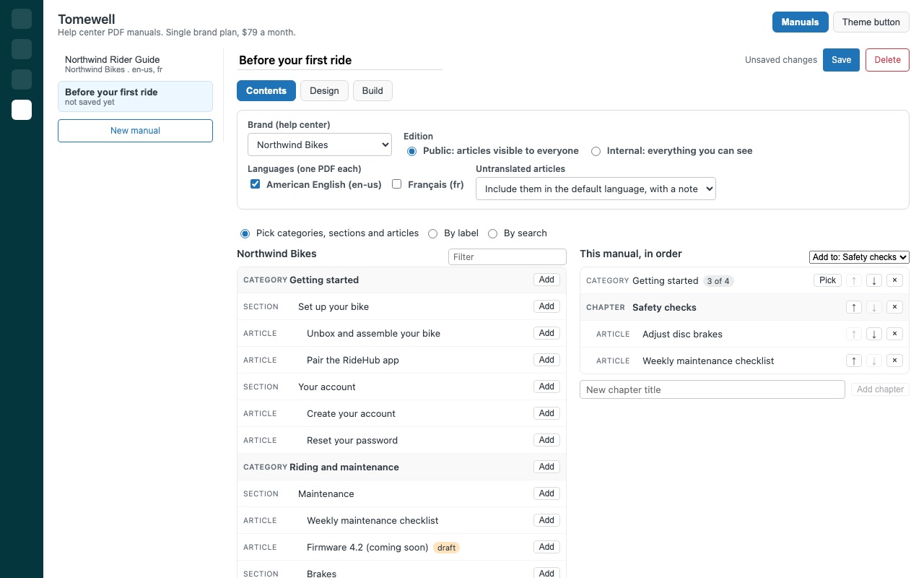
Task: Select Pick categories, sections and articles mode
Action: pos(245,233)
